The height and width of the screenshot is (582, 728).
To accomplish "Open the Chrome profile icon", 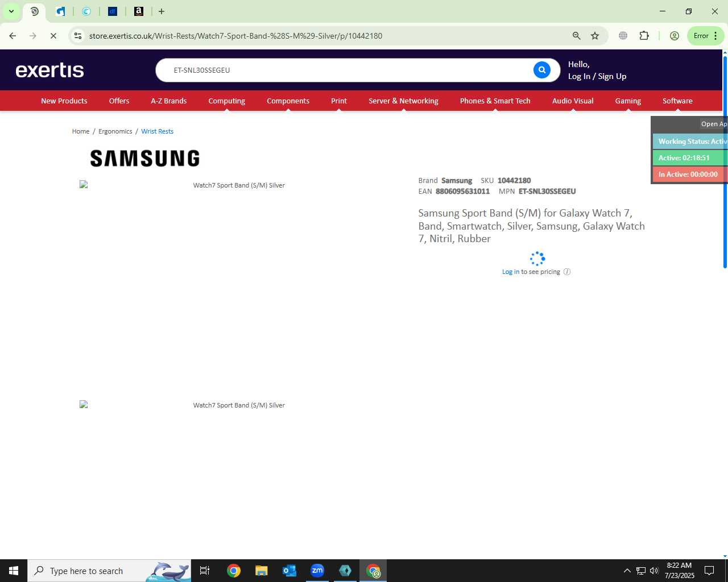I will point(675,36).
